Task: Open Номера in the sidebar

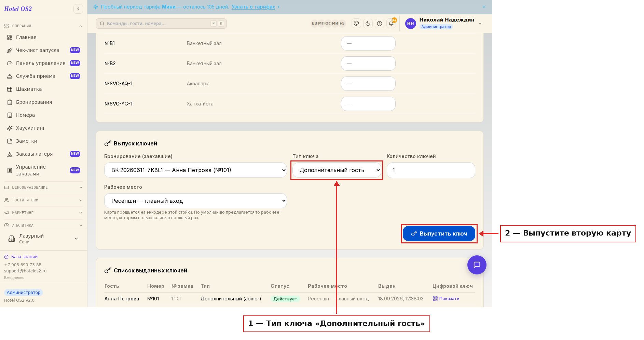Action: 43,115
